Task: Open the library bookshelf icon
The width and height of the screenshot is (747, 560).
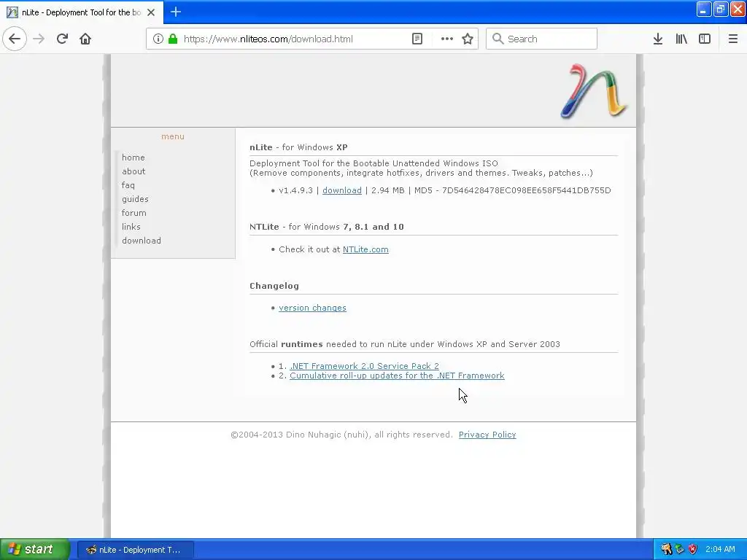Action: pos(681,39)
